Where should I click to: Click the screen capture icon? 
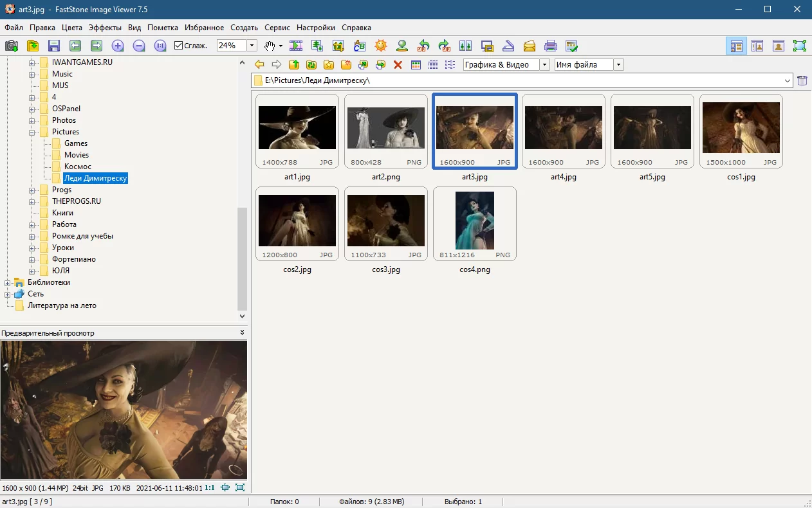tap(487, 46)
